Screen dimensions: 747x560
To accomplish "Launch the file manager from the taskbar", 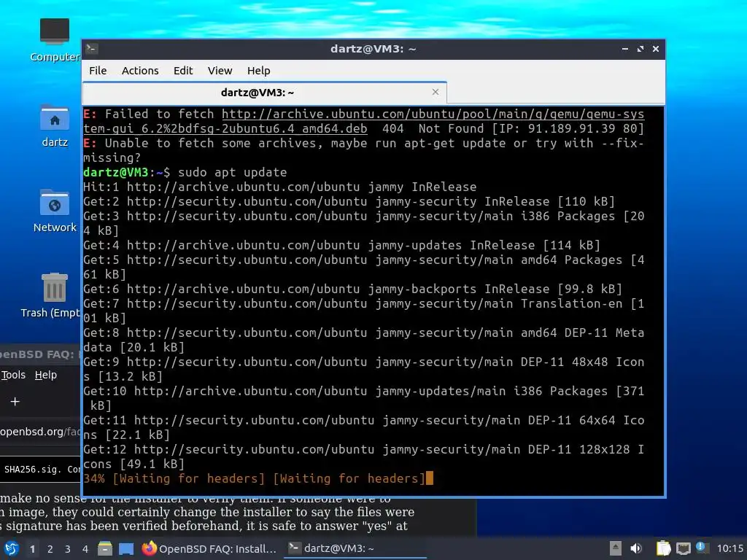I will pyautogui.click(x=105, y=548).
